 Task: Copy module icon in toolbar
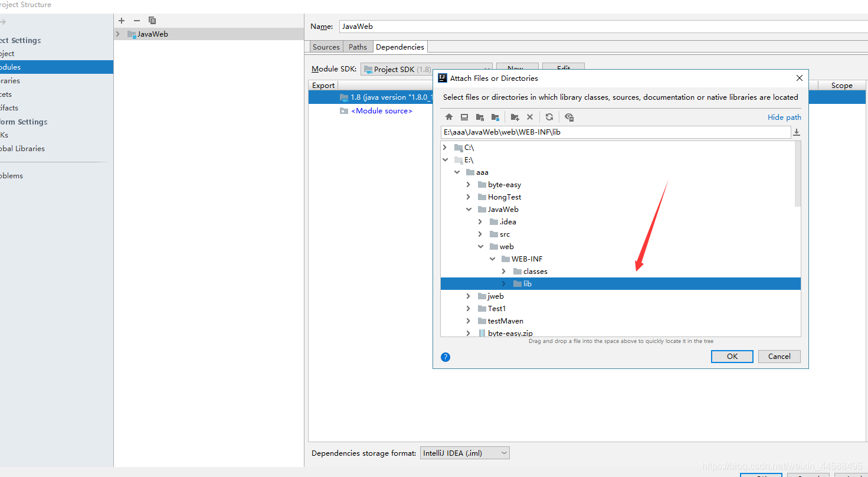[152, 20]
